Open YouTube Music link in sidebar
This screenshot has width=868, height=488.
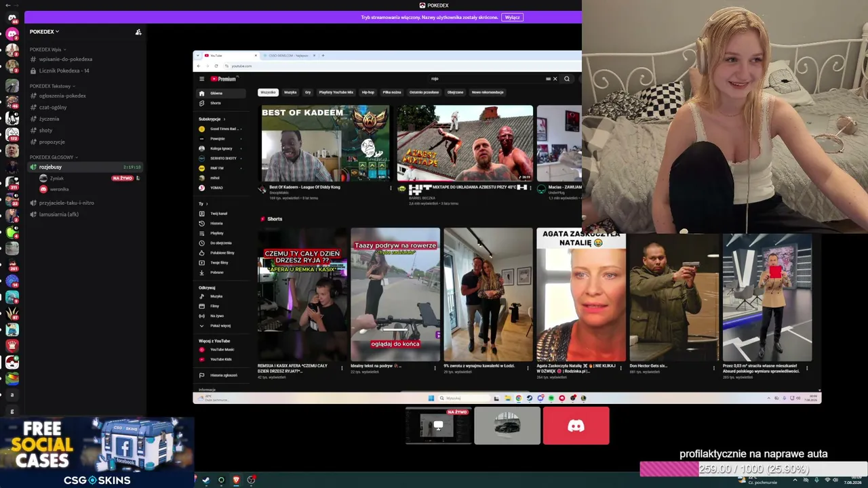[x=222, y=350]
